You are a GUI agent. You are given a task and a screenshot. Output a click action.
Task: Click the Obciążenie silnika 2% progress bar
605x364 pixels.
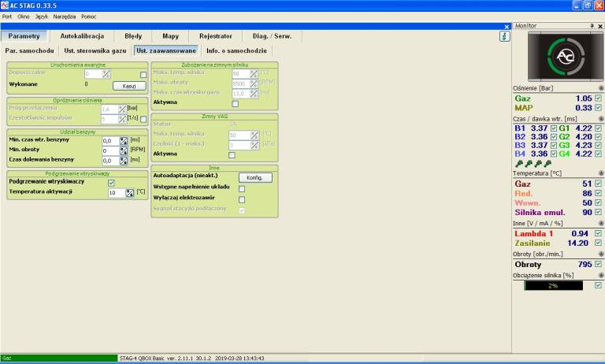tap(553, 286)
